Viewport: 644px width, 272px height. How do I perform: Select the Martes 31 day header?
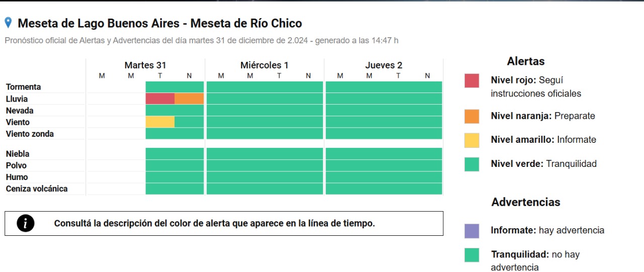click(x=145, y=65)
